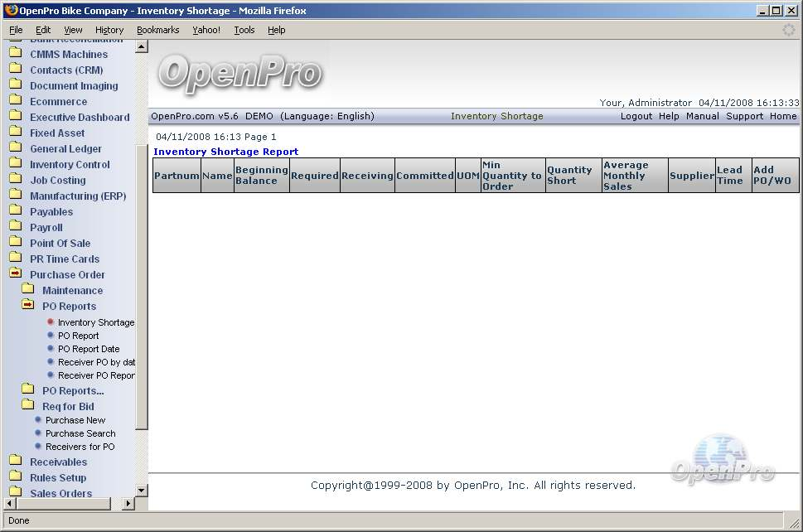Viewport: 803px width, 532px height.
Task: Click the Firefox icon in title bar
Action: click(x=10, y=11)
